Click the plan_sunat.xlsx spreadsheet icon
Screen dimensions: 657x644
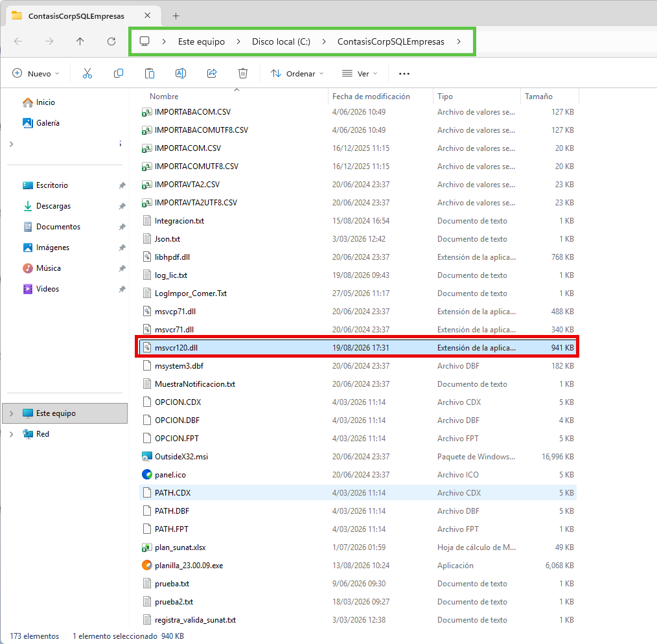tap(147, 547)
